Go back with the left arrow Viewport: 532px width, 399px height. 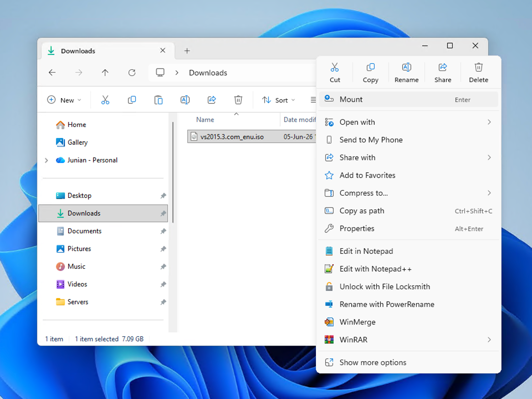pos(52,72)
